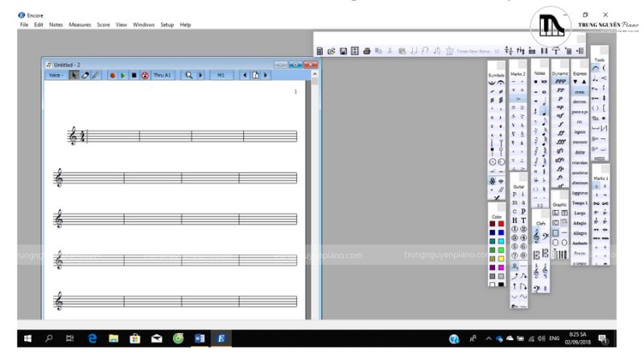Pick the magenta color swatch
Image resolution: width=644 pixels, height=362 pixels.
501,267
